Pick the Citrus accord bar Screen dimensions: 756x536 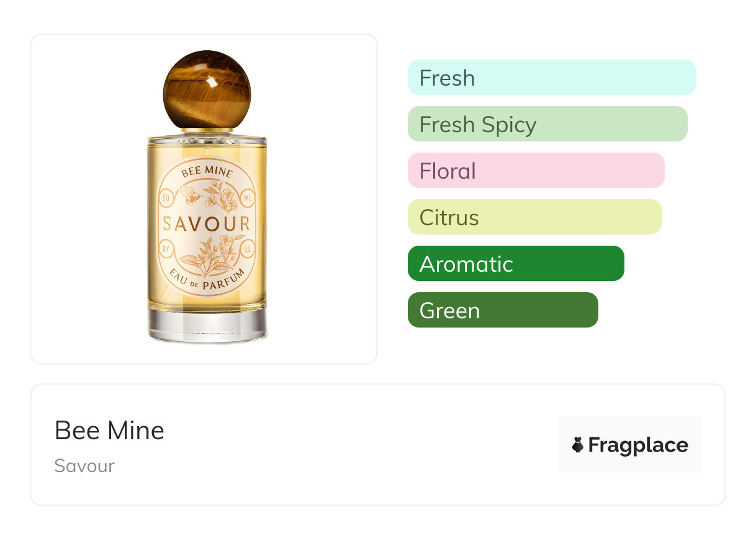534,217
